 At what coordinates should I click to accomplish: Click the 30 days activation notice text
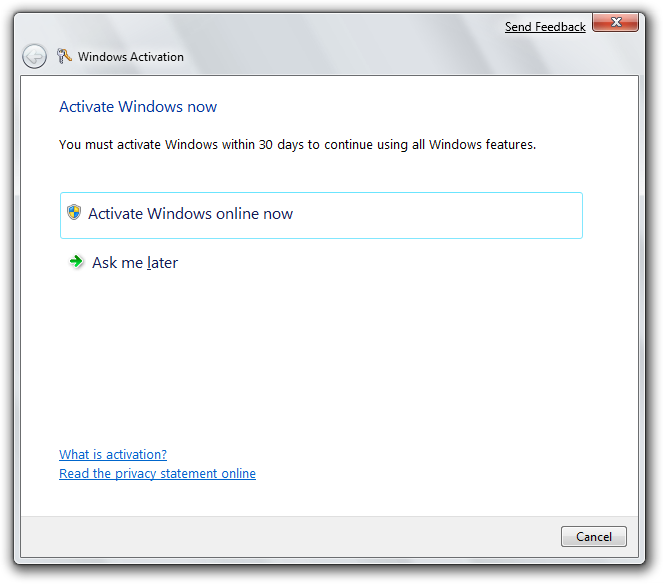(x=297, y=145)
